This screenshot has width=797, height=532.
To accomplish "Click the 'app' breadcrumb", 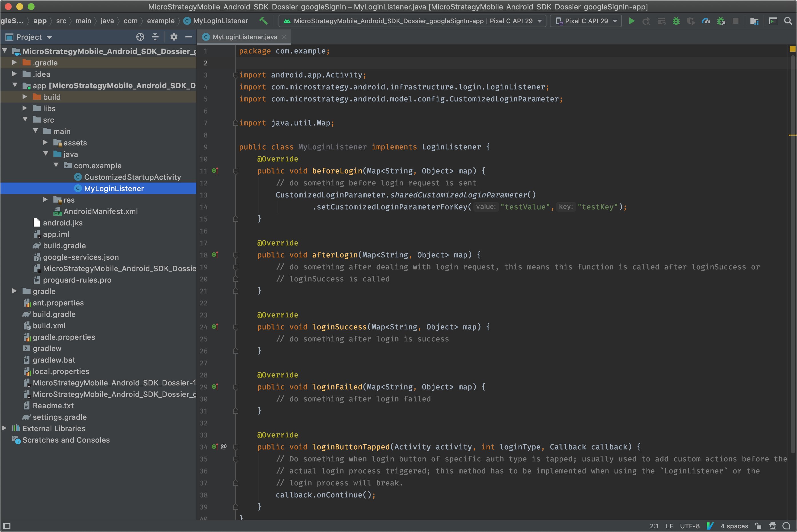I will 40,21.
